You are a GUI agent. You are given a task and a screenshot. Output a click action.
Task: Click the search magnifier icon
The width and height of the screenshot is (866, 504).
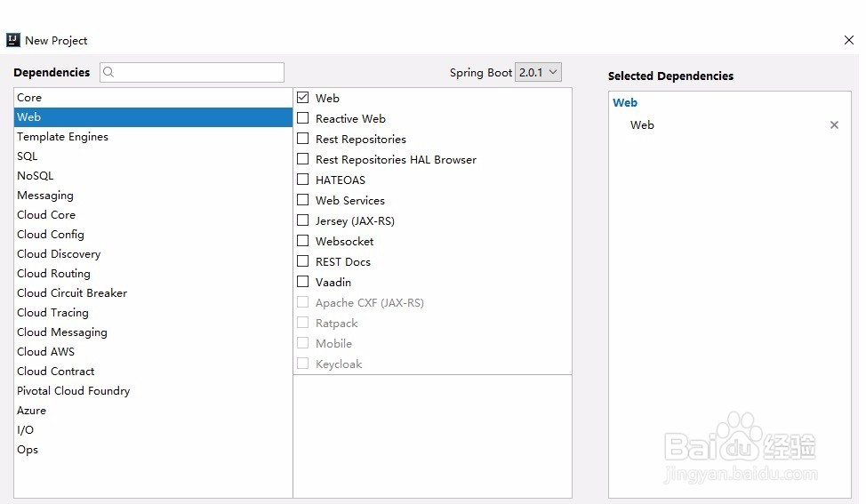tap(108, 73)
